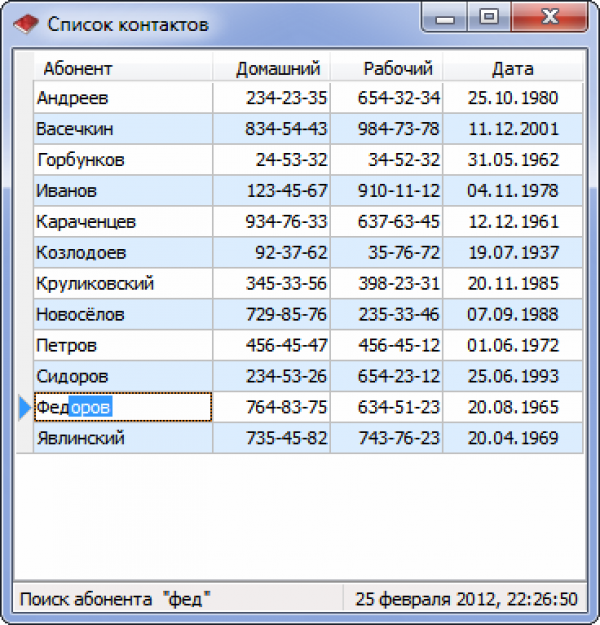The width and height of the screenshot is (600, 625).
Task: Click the red book application icon
Action: point(26,24)
